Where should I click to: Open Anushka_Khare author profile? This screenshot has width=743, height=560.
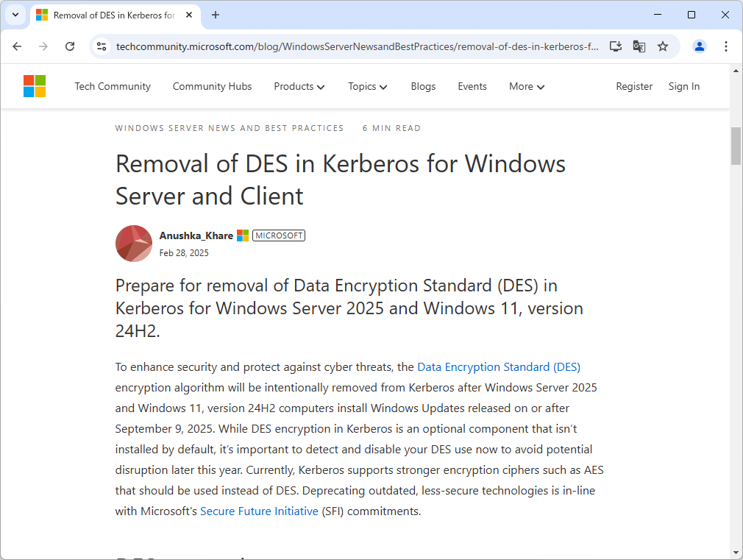196,235
